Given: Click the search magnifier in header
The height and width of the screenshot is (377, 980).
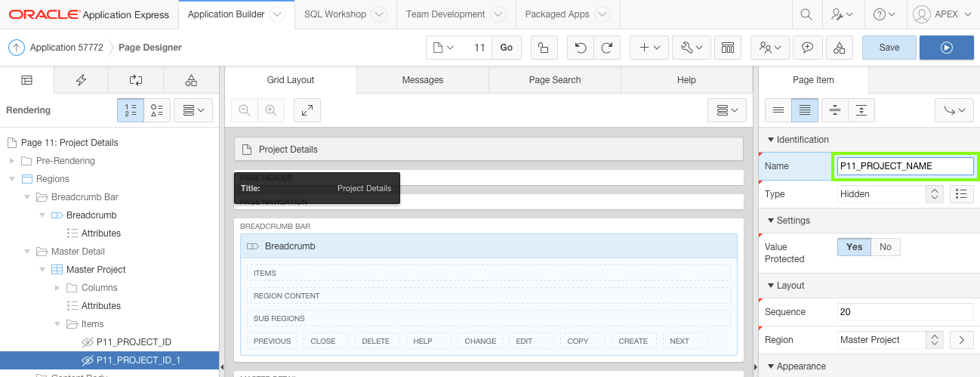Looking at the screenshot, I should (x=806, y=14).
